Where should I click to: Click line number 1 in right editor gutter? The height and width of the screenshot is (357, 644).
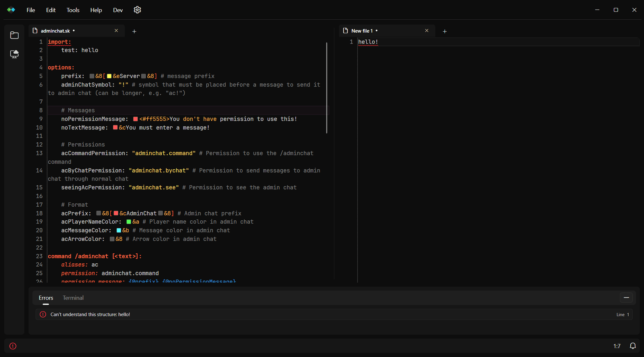[351, 42]
